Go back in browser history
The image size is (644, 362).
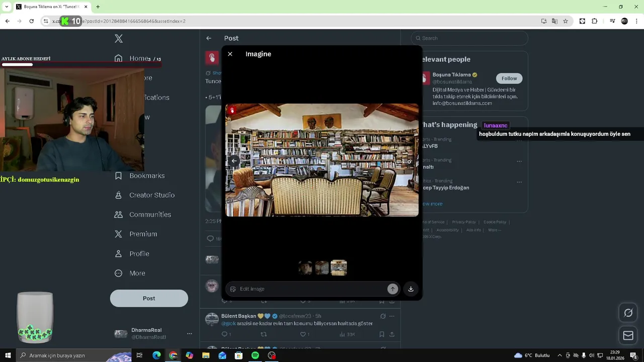tap(7, 21)
